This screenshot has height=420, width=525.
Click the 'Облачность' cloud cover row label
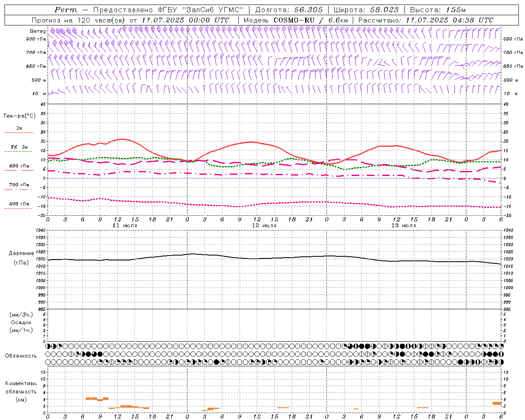pos(21,356)
